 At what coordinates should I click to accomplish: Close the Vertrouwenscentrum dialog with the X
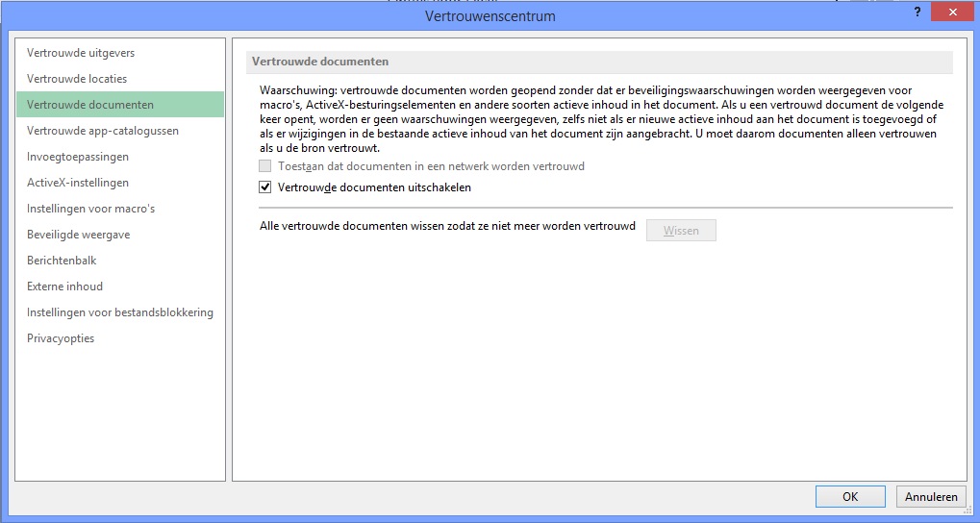[x=950, y=13]
